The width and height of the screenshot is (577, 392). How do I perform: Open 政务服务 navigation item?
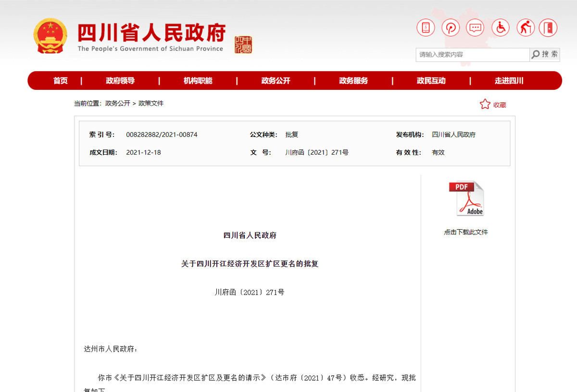click(x=353, y=81)
